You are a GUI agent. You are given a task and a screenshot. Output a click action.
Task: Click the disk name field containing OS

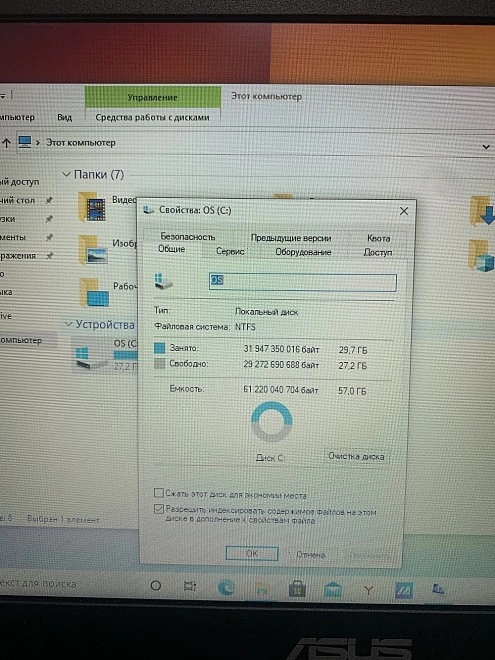[x=303, y=282]
